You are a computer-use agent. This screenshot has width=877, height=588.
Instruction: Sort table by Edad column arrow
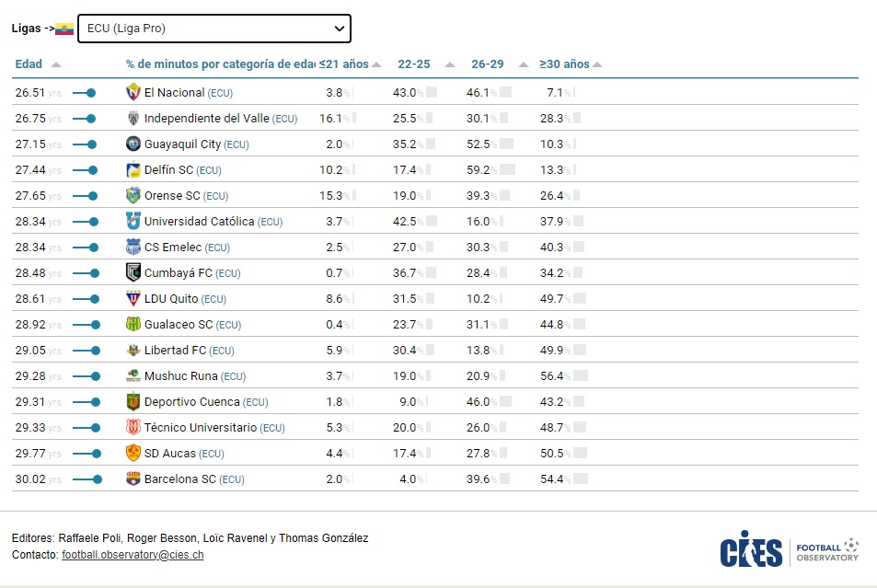(x=56, y=64)
